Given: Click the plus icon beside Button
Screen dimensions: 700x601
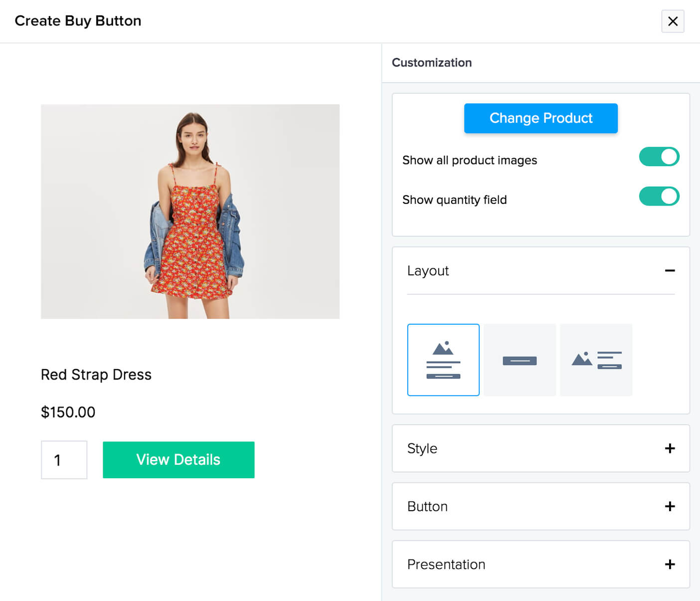Looking at the screenshot, I should tap(670, 506).
